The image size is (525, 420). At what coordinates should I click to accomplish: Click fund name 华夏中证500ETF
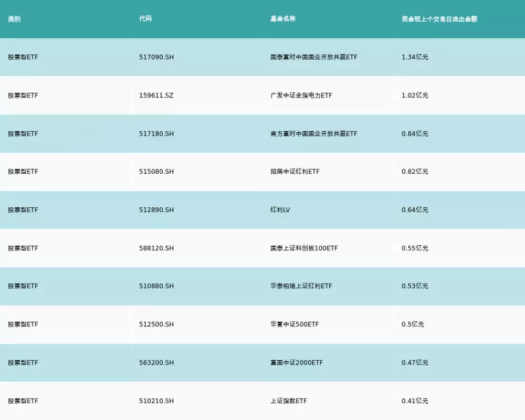pos(295,324)
